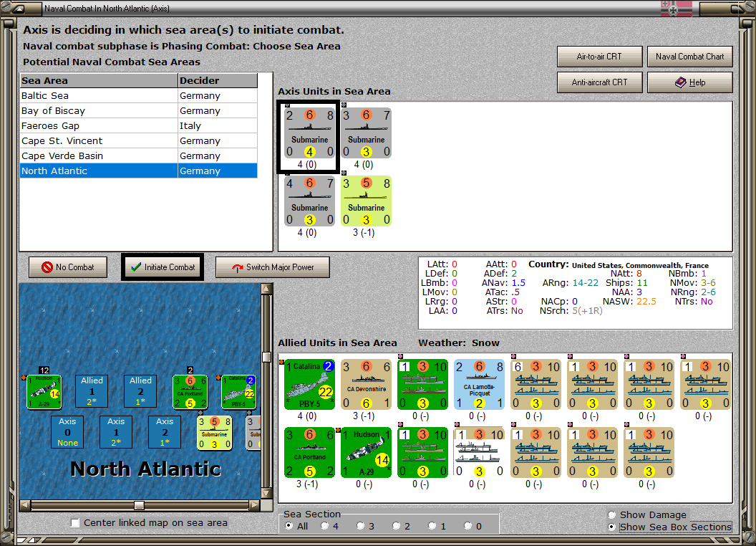Click the Initiate Combat button
The width and height of the screenshot is (756, 546).
tap(163, 267)
